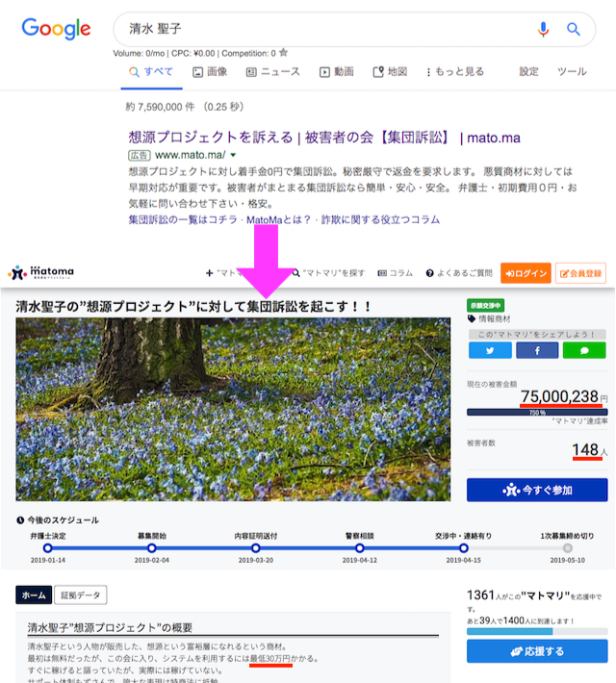Click the blue magnifier search icon
616x683 pixels.
tap(574, 29)
